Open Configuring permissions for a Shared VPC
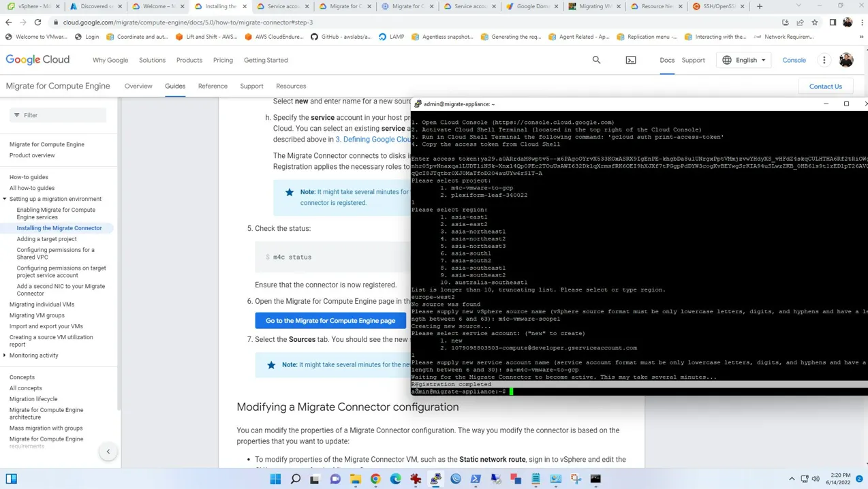This screenshot has width=868, height=489. click(55, 253)
